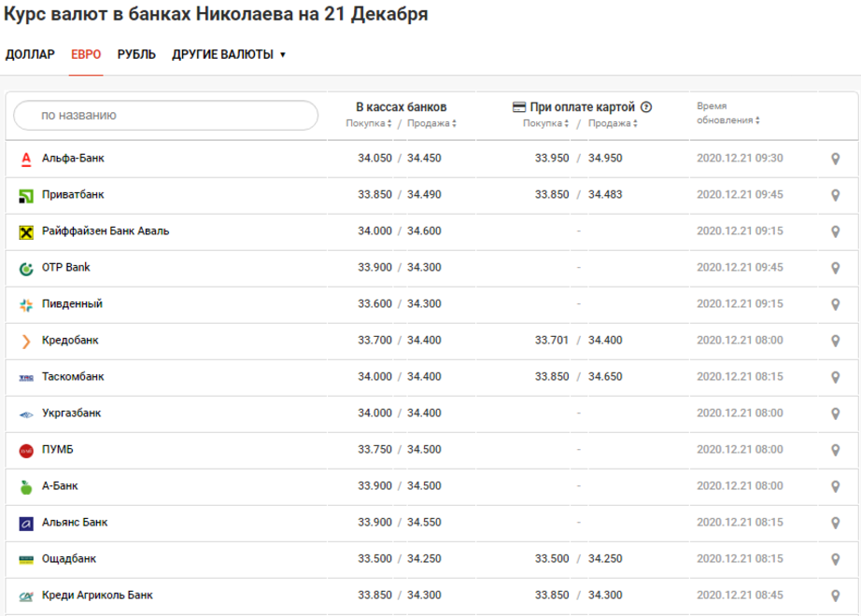This screenshot has height=616, width=861.
Task: Click the PUMB red logo icon
Action: pos(26,450)
